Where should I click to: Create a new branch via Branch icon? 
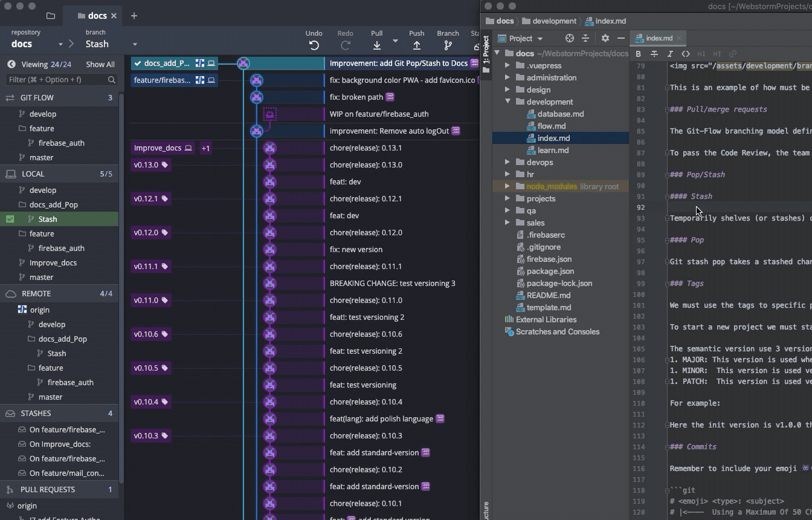[448, 45]
